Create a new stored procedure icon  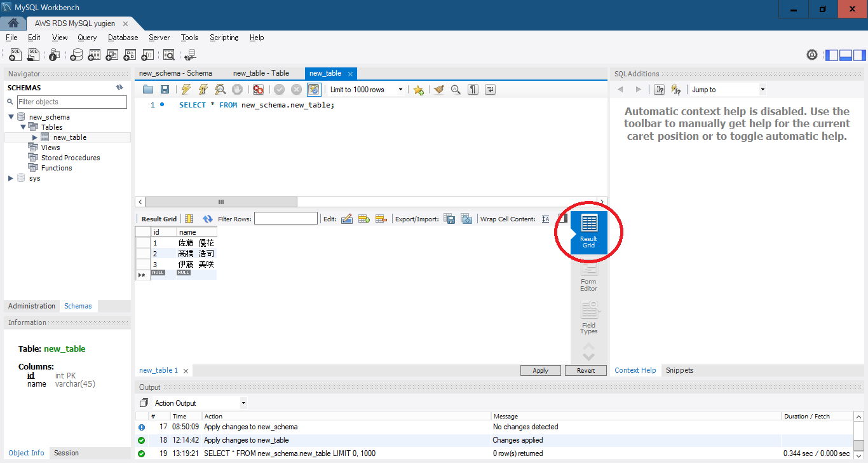130,55
